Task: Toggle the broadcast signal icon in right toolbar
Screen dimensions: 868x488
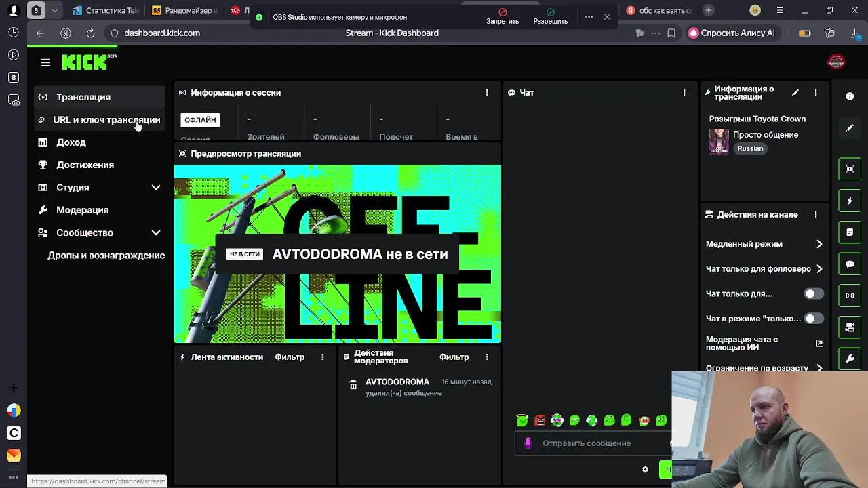Action: [x=850, y=296]
